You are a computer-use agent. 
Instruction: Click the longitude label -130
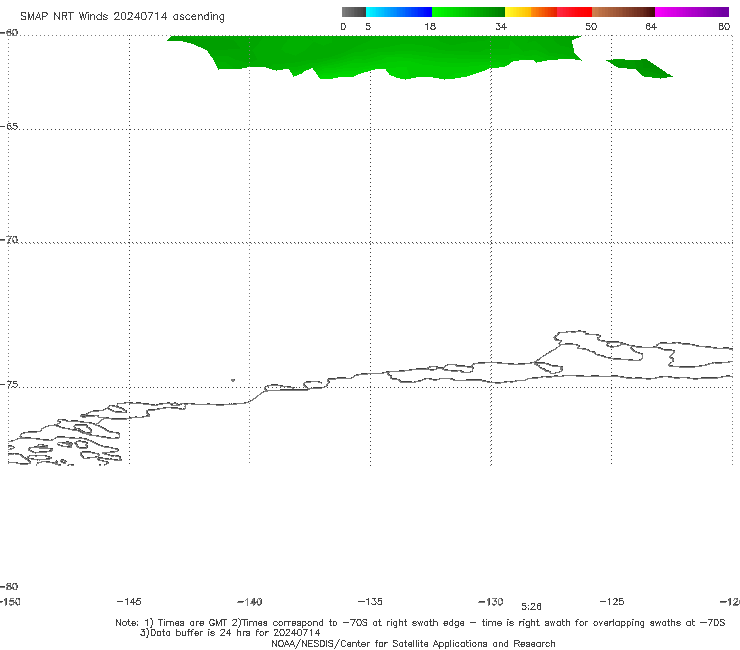491,602
